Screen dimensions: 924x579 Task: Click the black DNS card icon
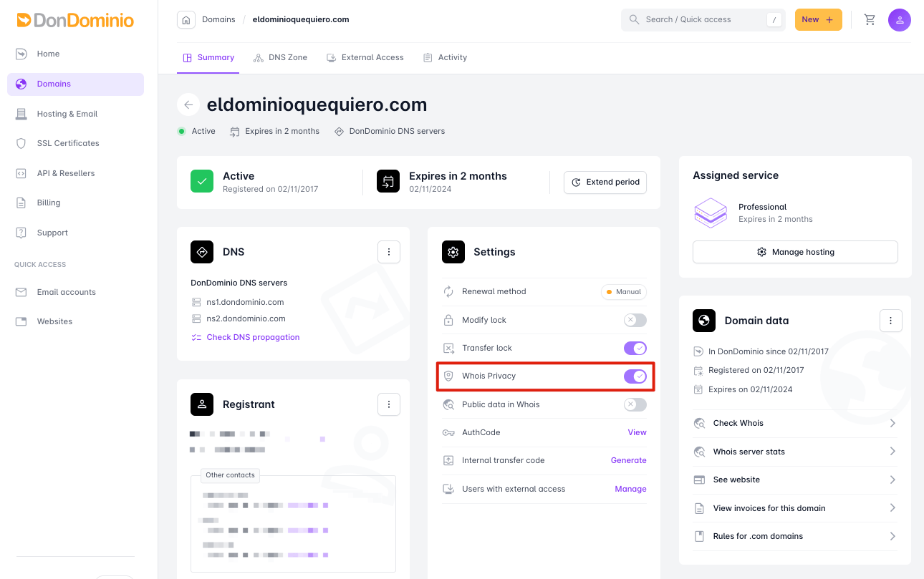(202, 252)
